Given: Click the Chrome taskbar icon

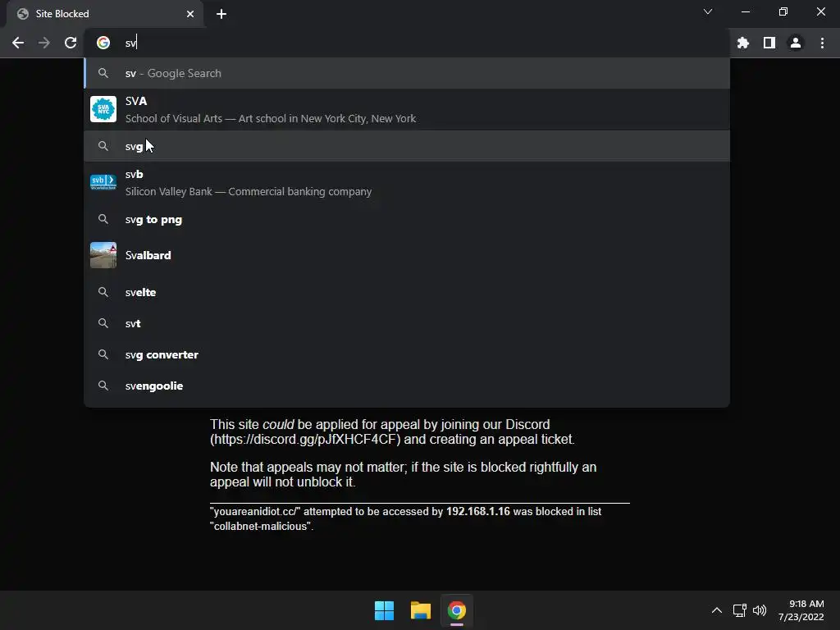Looking at the screenshot, I should tap(457, 610).
